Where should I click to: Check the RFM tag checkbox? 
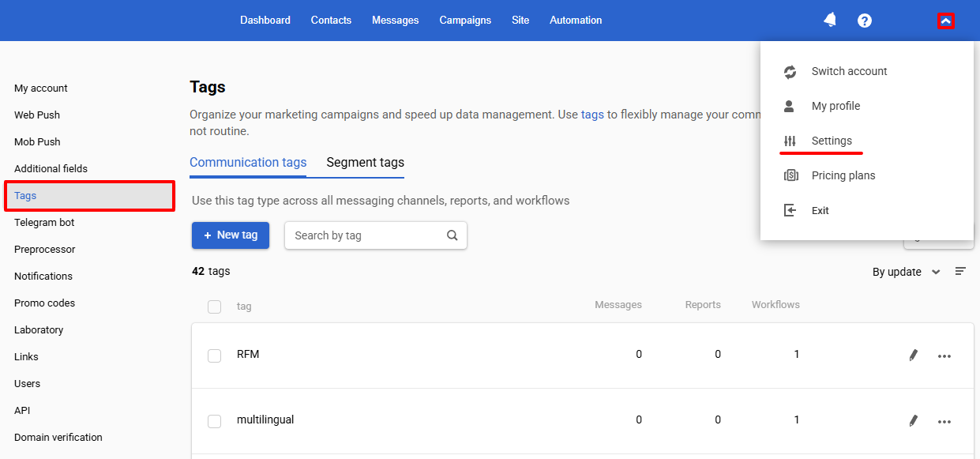(x=214, y=356)
